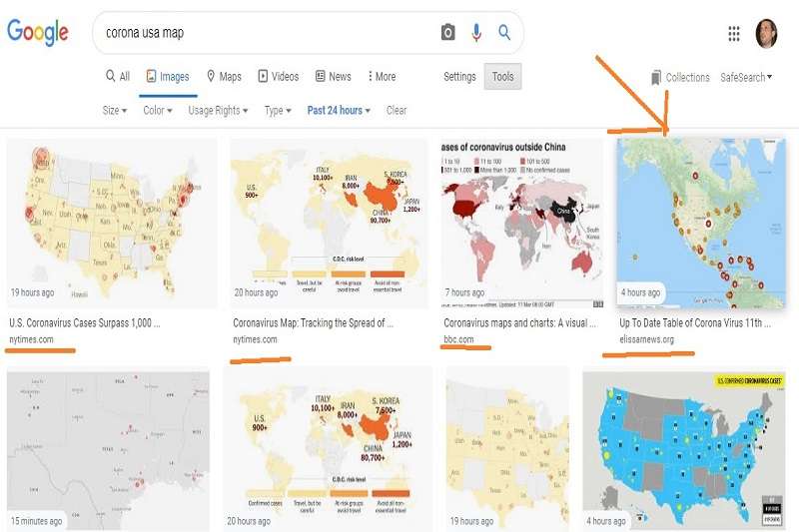Expand the Size filter dropdown

(115, 110)
